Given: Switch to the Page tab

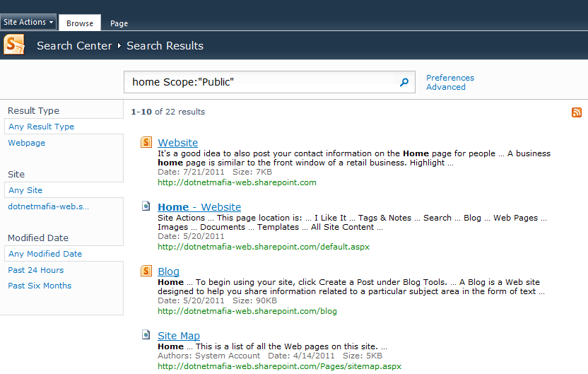Looking at the screenshot, I should tap(119, 23).
